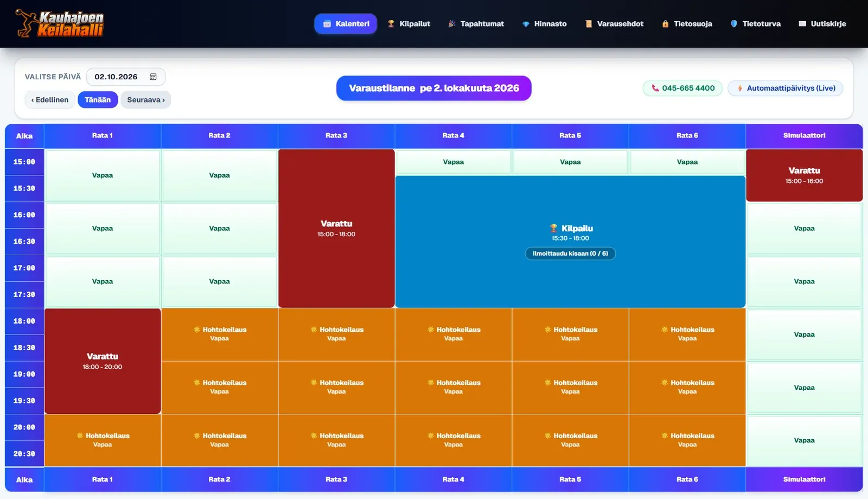Click the Varaustilanne pe 2. lokakuuta 2026 heading

[434, 88]
